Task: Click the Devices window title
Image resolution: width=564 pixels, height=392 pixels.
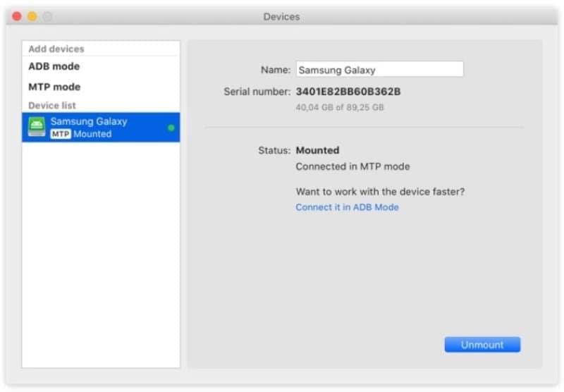Action: 281,16
